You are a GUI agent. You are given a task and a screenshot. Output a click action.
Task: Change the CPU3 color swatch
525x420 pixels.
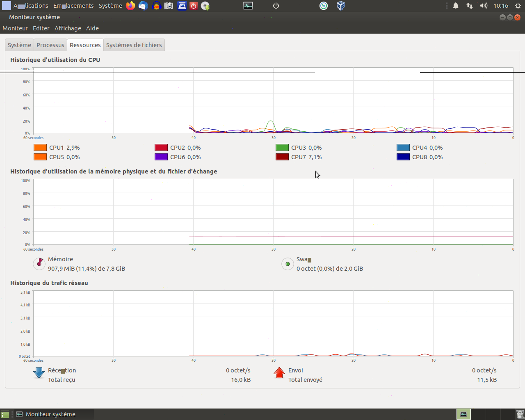pyautogui.click(x=282, y=148)
